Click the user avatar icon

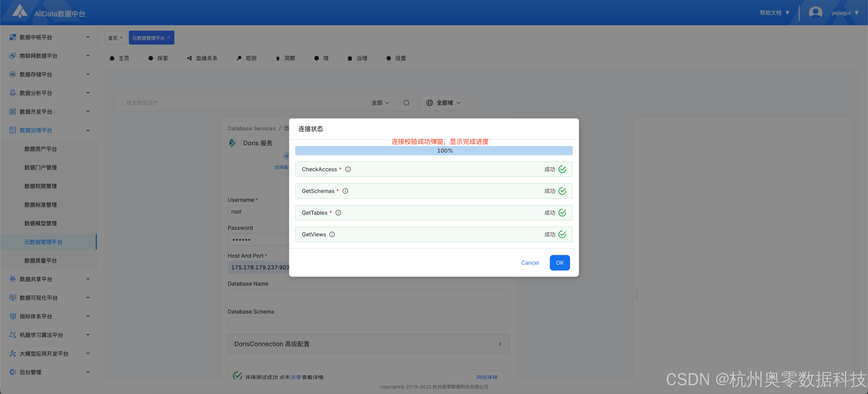pos(815,13)
